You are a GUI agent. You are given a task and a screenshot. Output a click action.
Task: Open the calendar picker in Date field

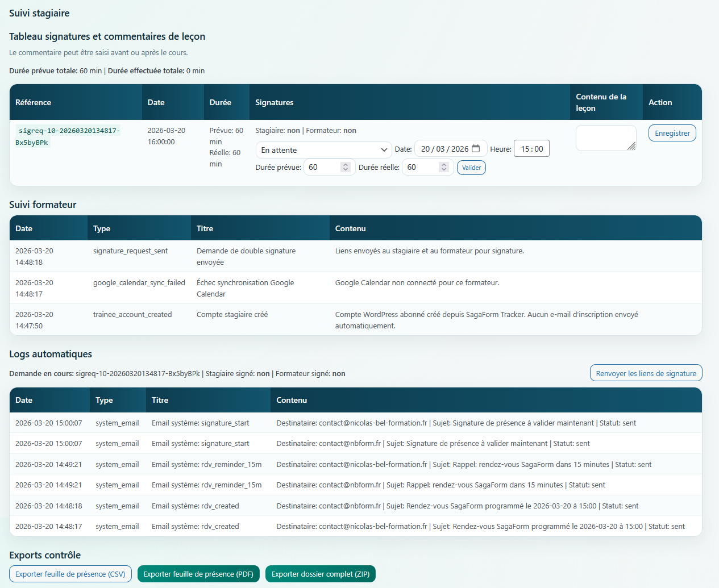[476, 149]
